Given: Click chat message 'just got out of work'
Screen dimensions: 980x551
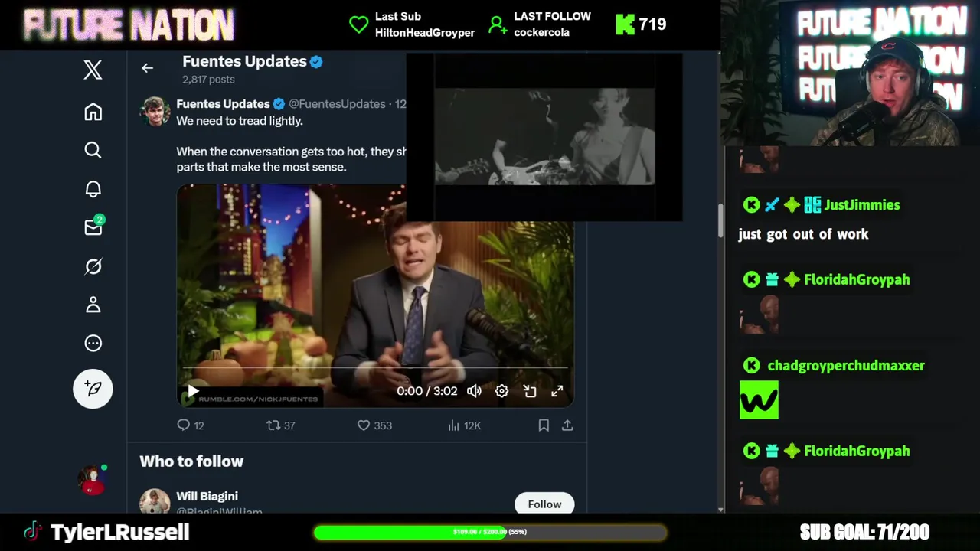Looking at the screenshot, I should (x=803, y=234).
